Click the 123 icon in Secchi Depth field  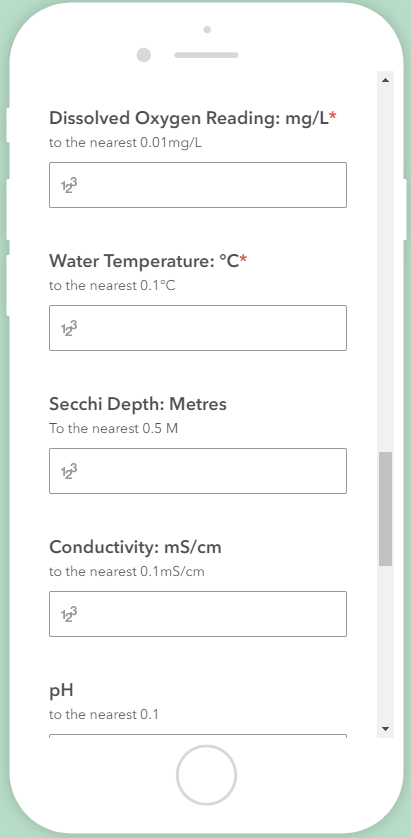(x=69, y=471)
